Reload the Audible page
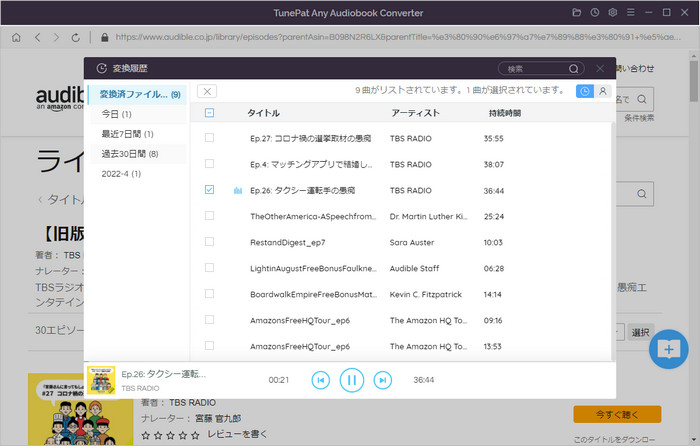The image size is (700, 446). 75,38
